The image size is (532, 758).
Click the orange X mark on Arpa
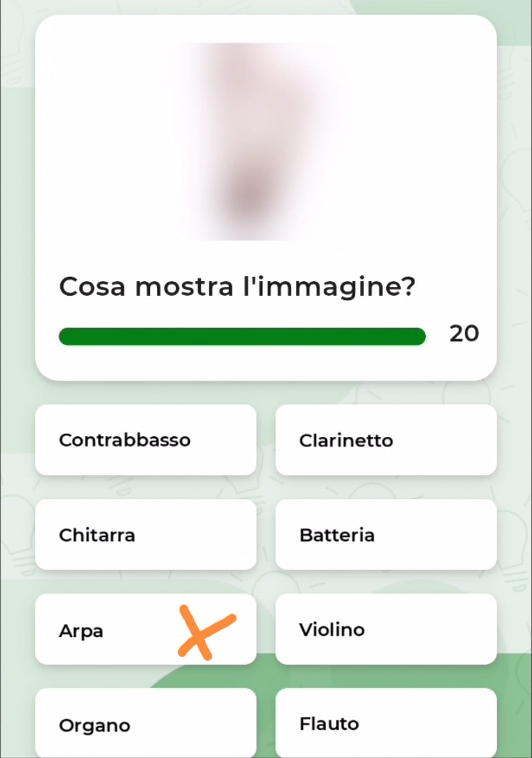pyautogui.click(x=206, y=632)
